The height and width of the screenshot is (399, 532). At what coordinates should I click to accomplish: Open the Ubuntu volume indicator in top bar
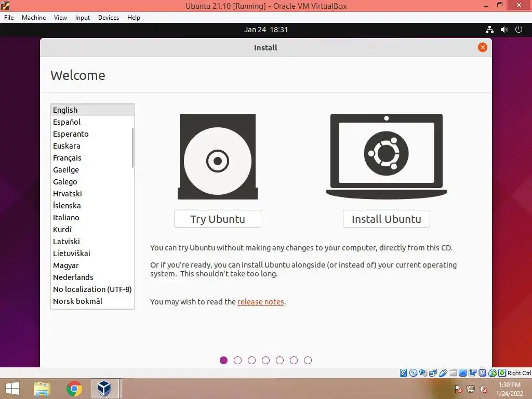pos(504,30)
